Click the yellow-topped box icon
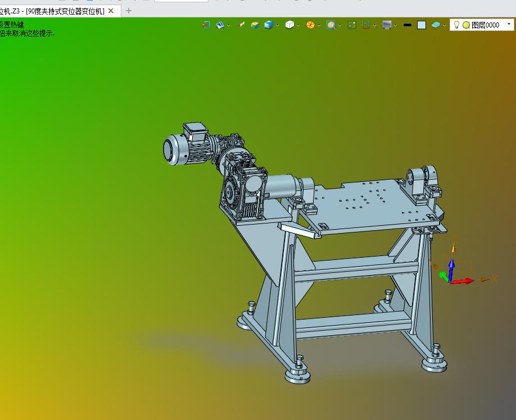 (x=255, y=25)
